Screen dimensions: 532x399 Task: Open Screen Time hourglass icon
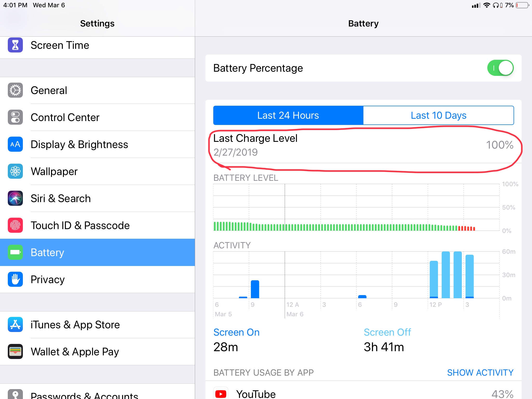pyautogui.click(x=15, y=45)
